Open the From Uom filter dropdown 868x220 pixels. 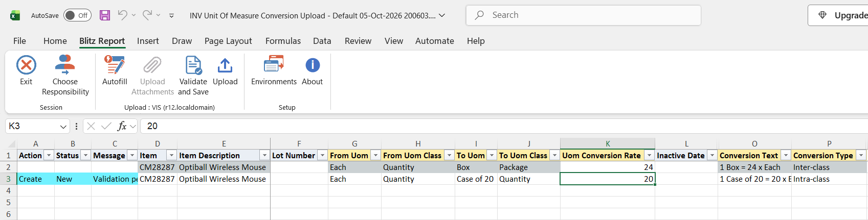375,156
